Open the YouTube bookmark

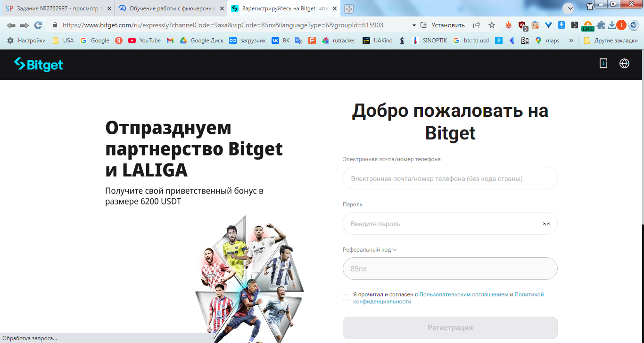click(x=144, y=41)
